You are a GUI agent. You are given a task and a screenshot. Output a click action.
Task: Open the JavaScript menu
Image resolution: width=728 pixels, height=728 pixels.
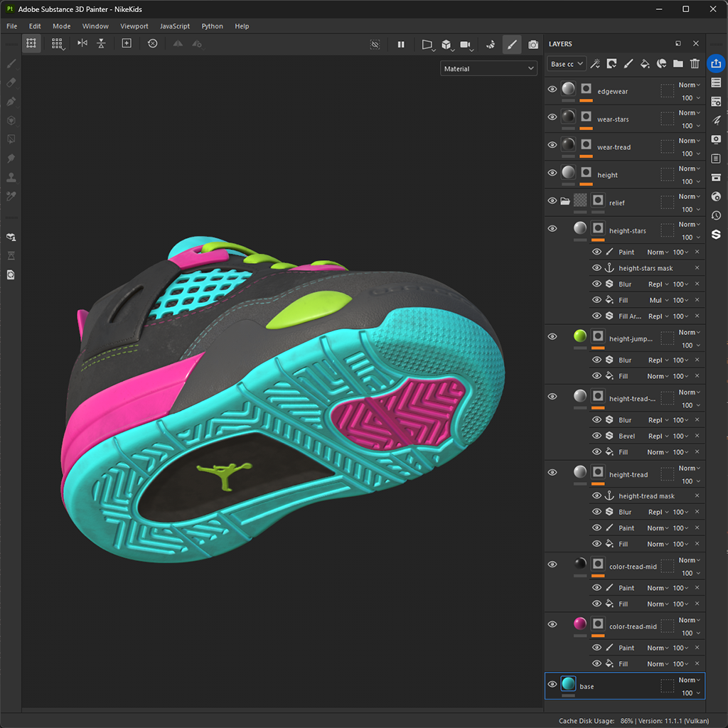(175, 26)
